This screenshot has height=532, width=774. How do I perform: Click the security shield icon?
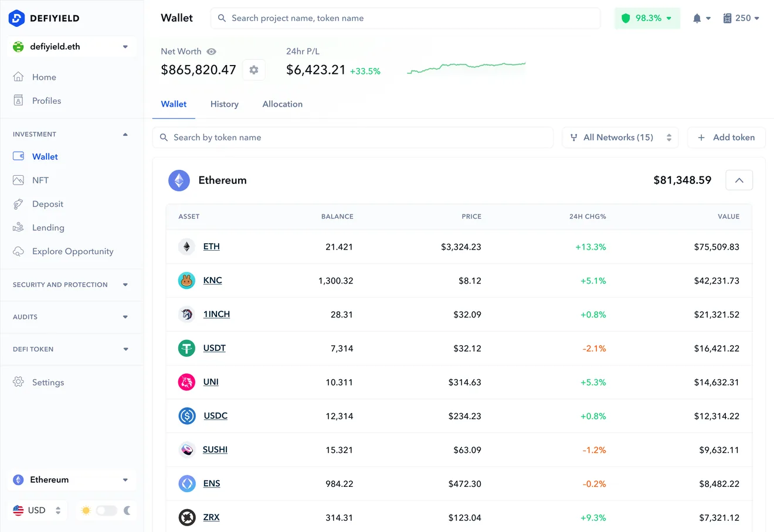tap(626, 18)
